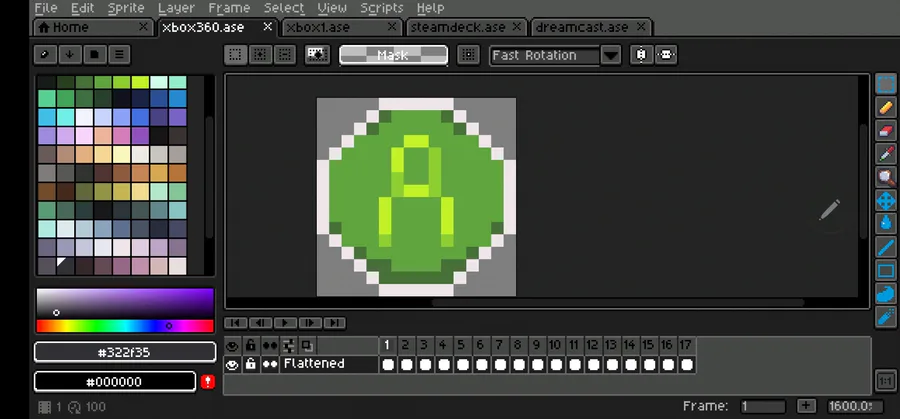Click the foreground color #322f35 button
The height and width of the screenshot is (419, 900).
pos(125,352)
